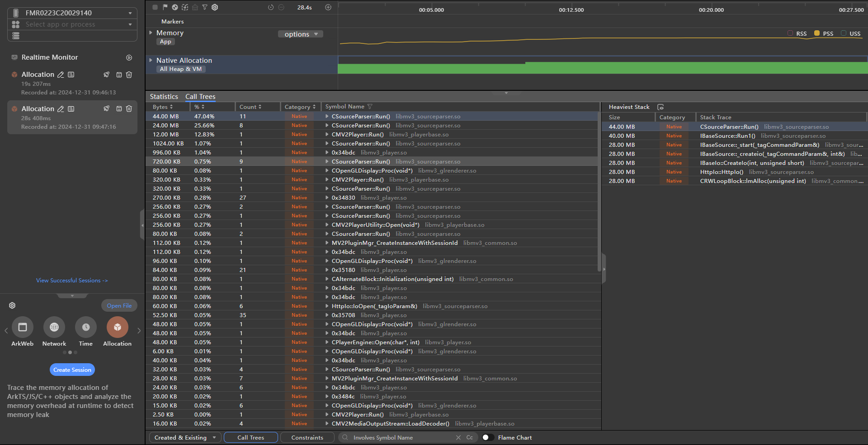Go to next template page arrow
Screen dimensions: 868x445
click(x=139, y=331)
